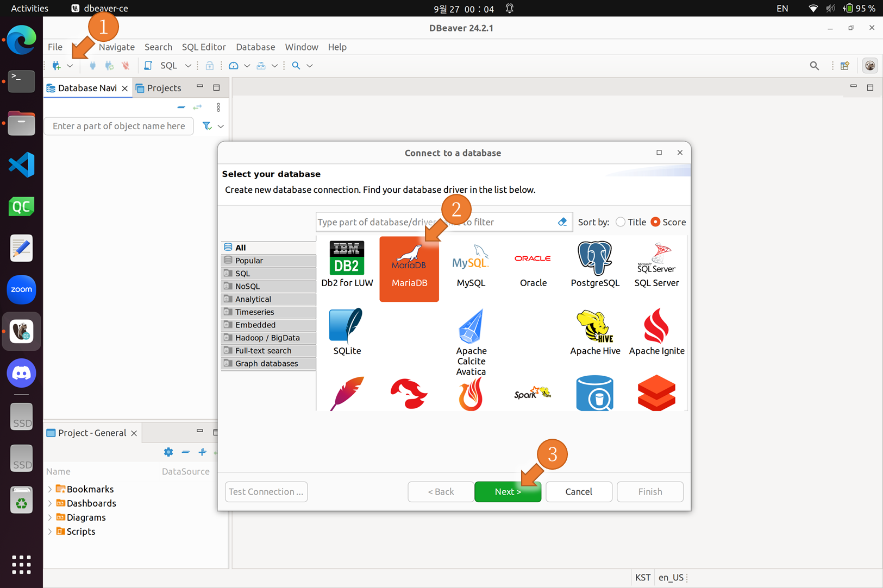Sort drivers by Title radio button
Screen dimensions: 883x588
621,222
